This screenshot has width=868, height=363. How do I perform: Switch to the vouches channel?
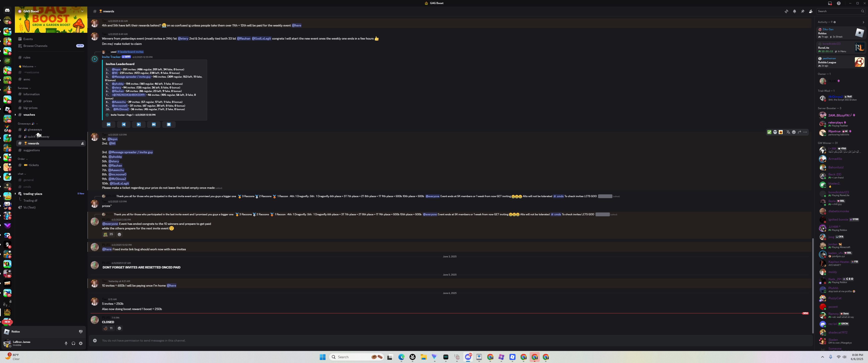(x=51, y=115)
